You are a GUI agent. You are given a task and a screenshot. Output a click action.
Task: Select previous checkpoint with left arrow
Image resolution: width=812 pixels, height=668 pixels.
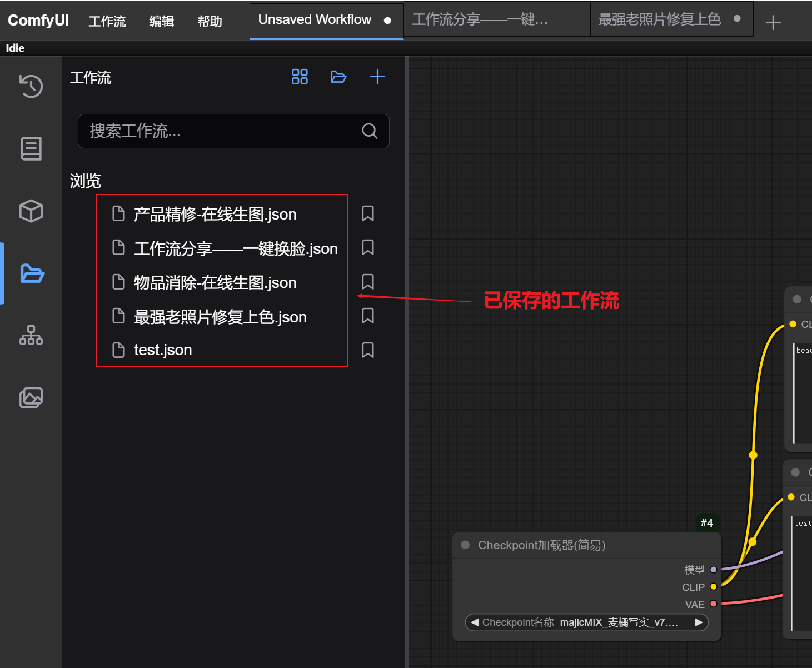(474, 622)
